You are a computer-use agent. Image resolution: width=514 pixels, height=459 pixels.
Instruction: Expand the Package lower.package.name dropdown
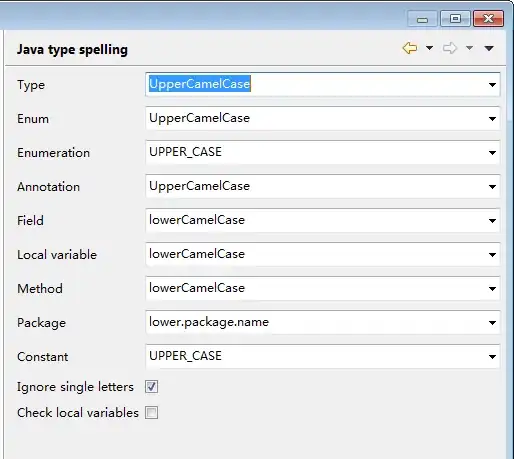[492, 323]
